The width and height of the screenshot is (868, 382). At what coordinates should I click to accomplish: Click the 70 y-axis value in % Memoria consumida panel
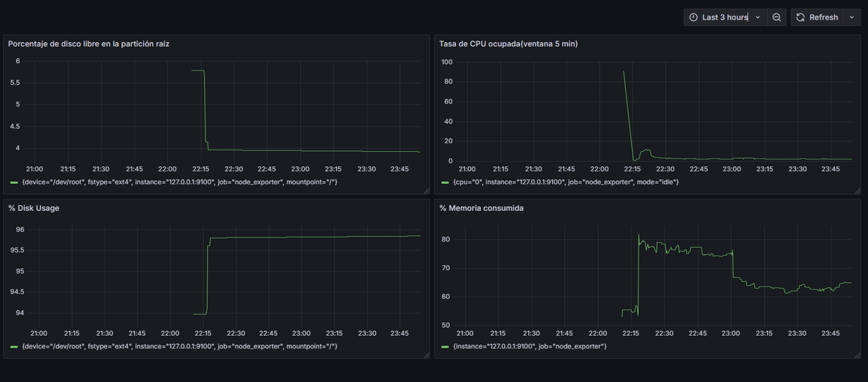[x=446, y=268]
